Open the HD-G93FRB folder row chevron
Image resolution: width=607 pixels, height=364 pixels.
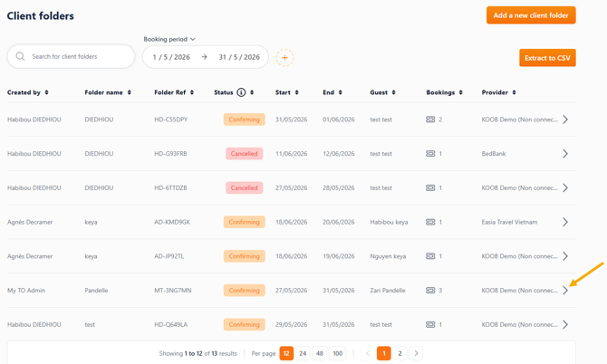coord(565,154)
